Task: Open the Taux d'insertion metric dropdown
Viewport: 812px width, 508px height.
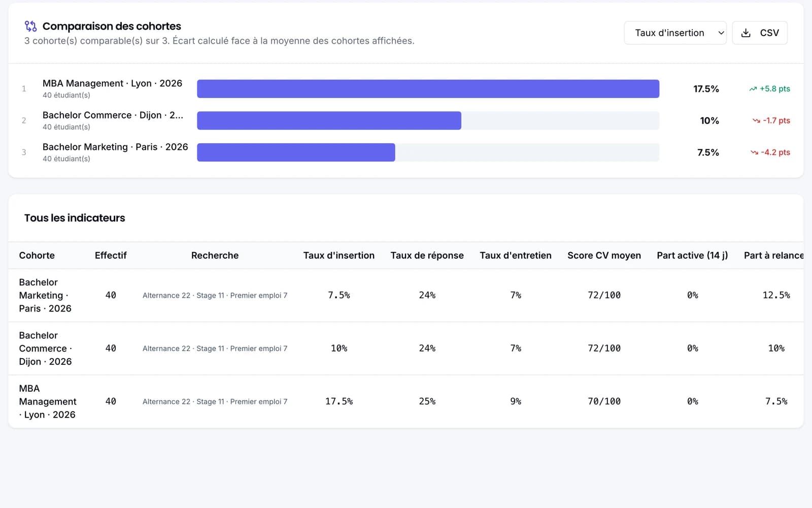Action: 675,33
